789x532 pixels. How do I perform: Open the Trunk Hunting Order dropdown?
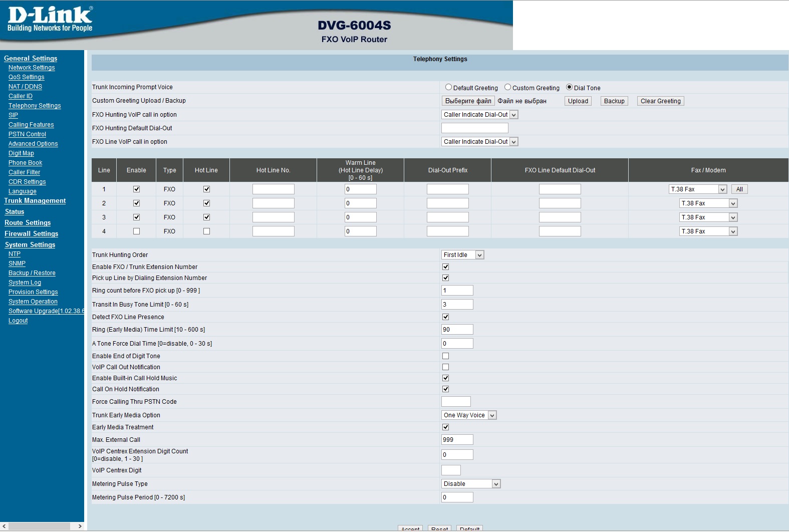click(x=462, y=255)
